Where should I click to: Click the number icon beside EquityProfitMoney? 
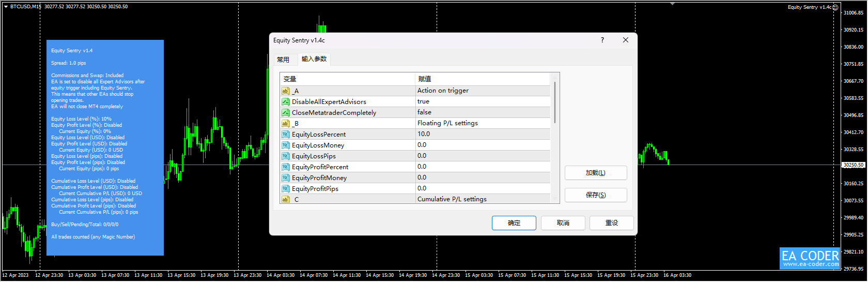(x=285, y=177)
